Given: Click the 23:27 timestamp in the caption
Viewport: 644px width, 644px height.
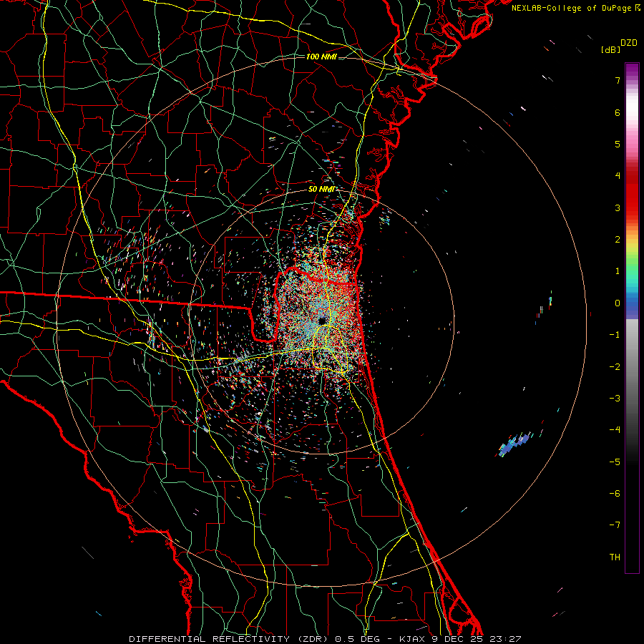Looking at the screenshot, I should tap(505, 639).
